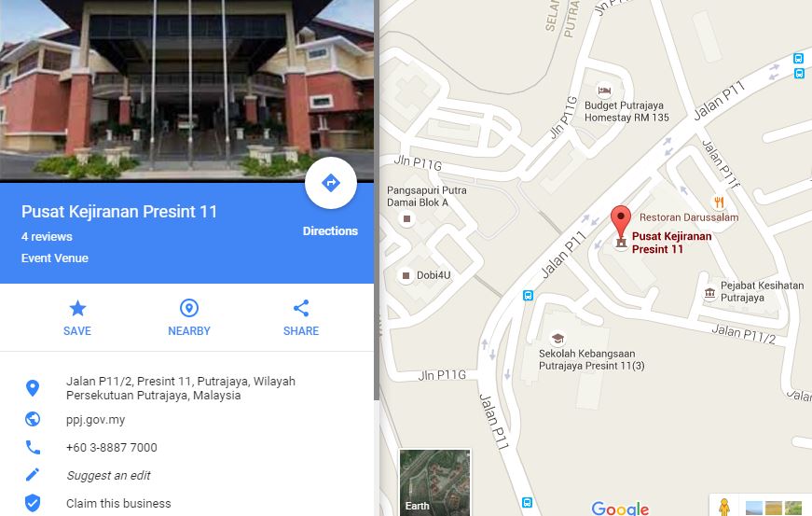Screen dimensions: 812x516
Task: Share this place via share icon
Action: pyautogui.click(x=301, y=308)
